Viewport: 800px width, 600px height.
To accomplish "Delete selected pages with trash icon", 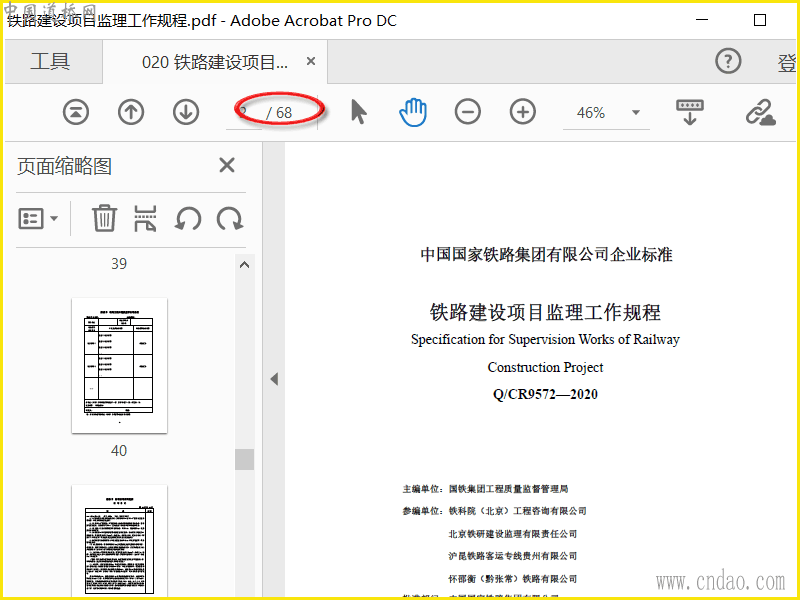I will tap(105, 218).
